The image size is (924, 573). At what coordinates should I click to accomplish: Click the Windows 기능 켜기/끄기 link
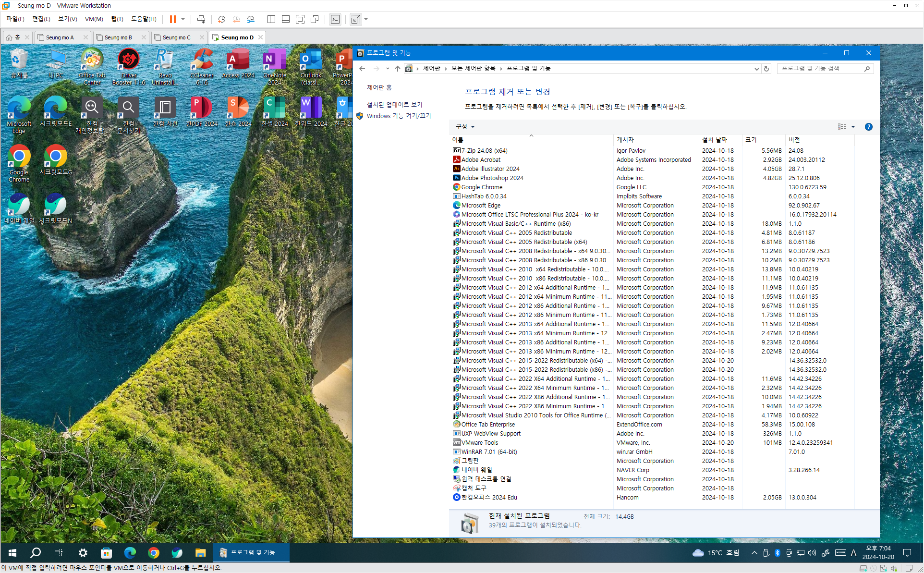[x=399, y=116]
